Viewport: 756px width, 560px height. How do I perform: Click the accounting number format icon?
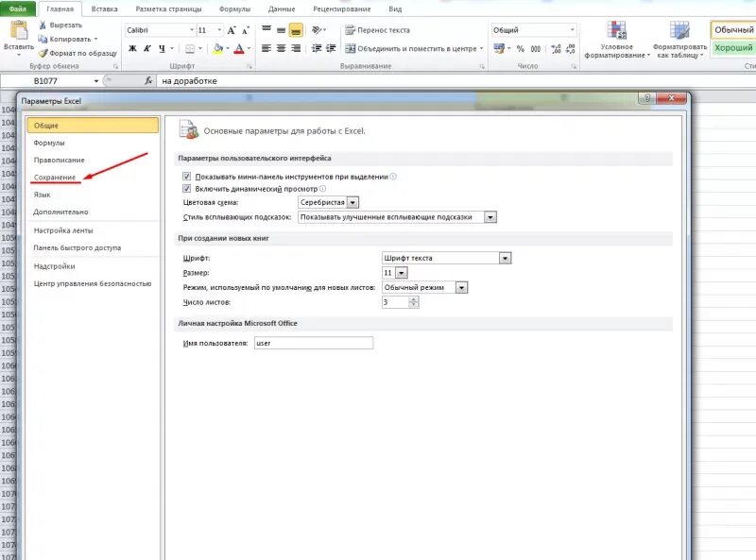coord(499,49)
